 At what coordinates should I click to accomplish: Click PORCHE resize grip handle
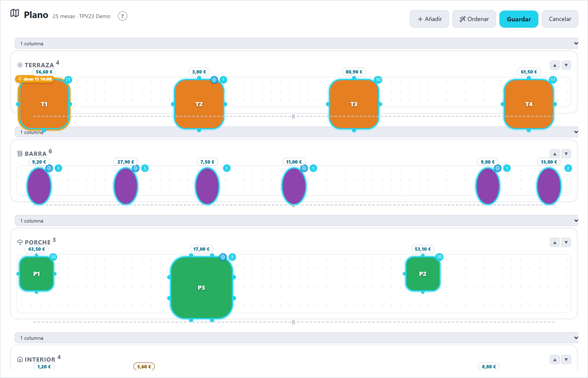click(293, 322)
